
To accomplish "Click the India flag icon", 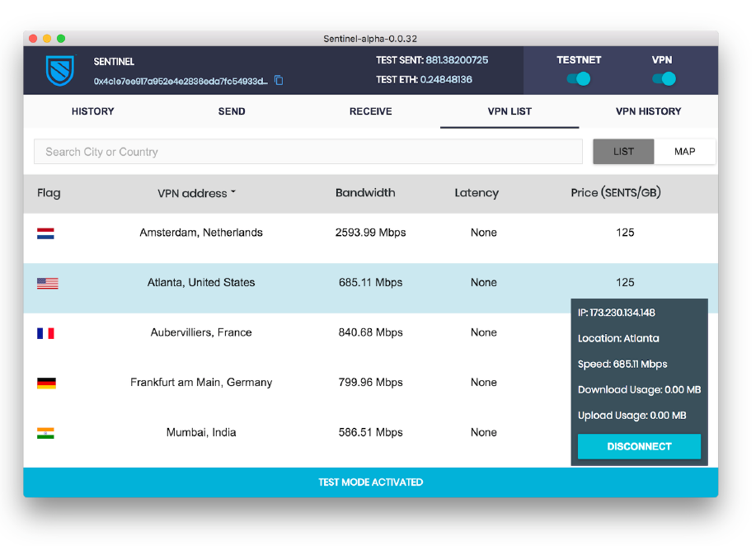I will click(x=46, y=433).
